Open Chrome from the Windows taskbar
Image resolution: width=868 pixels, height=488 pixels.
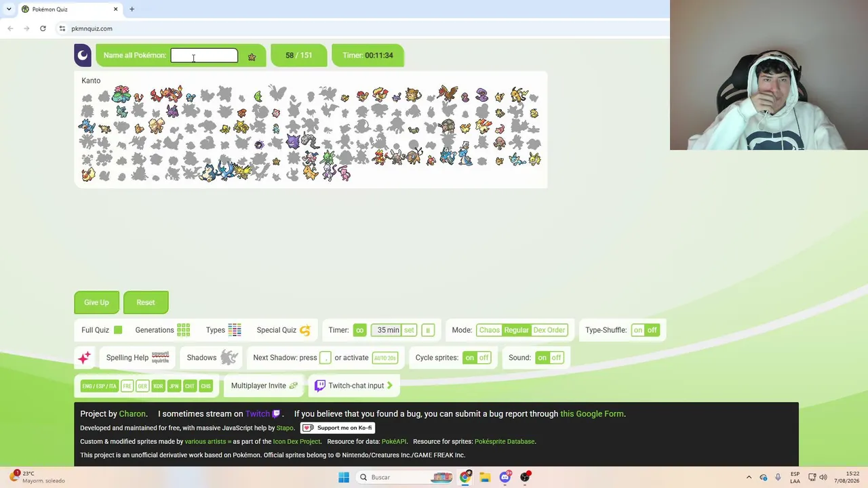click(465, 477)
